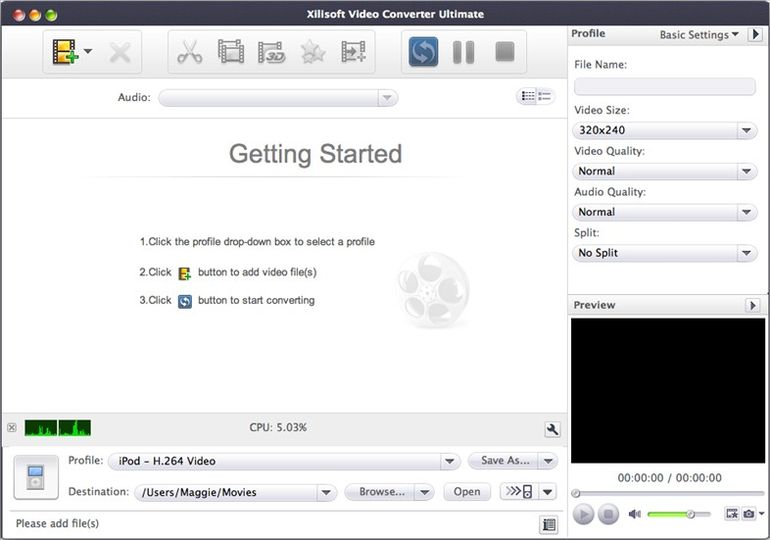Open the Split No Split dropdown
The width and height of the screenshot is (770, 540).
tap(664, 253)
